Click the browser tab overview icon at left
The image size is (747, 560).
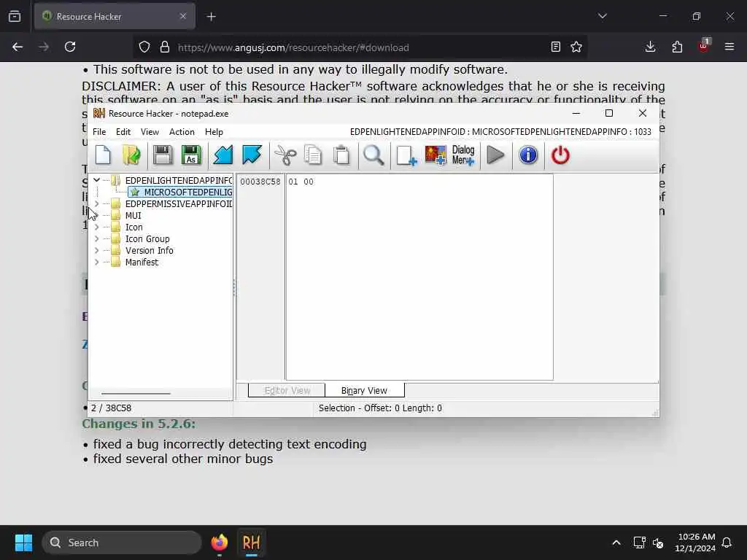(x=15, y=16)
